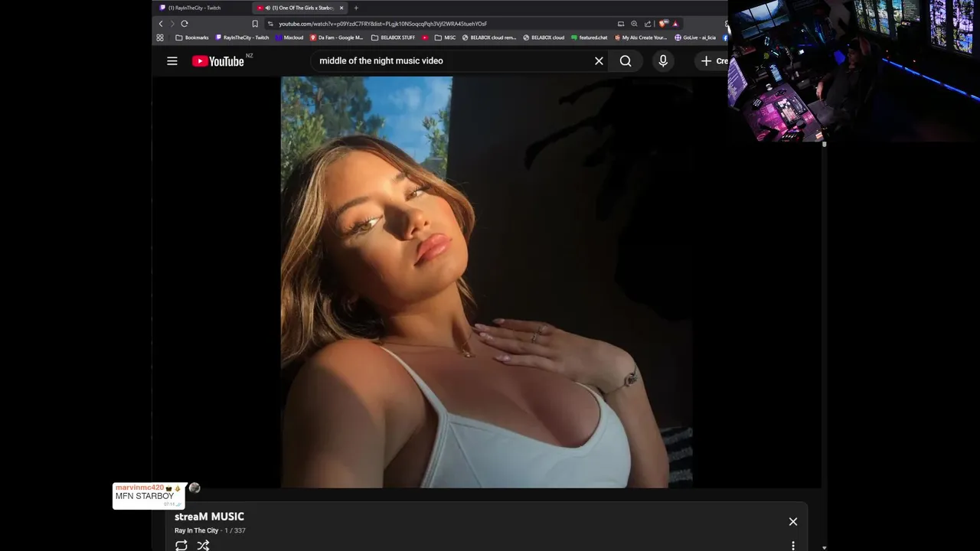Viewport: 980px width, 551px height.
Task: Open the YouTube hamburger guide menu
Action: tap(172, 61)
